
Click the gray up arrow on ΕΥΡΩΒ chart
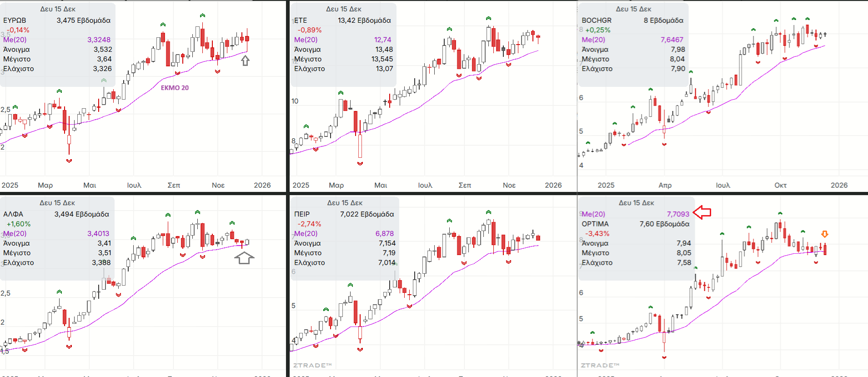tap(245, 60)
